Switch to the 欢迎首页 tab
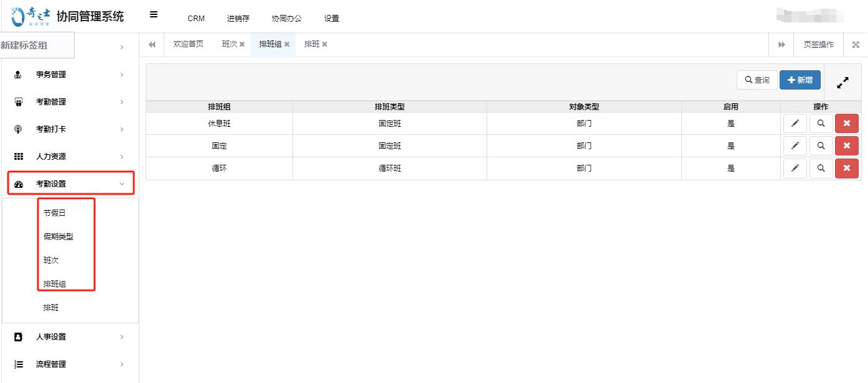The width and height of the screenshot is (868, 383). pyautogui.click(x=187, y=44)
